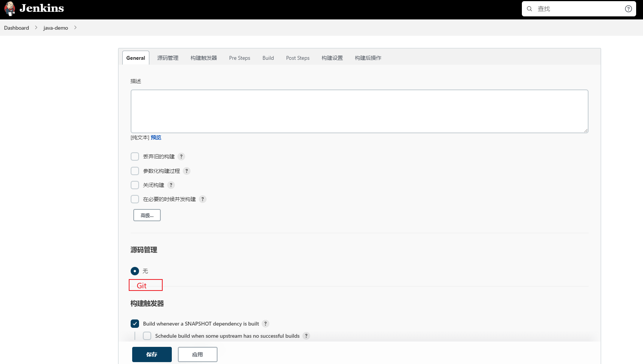Screen dimensions: 643x364
Task: Expand the java-demo breadcrumb chevron
Action: click(75, 27)
